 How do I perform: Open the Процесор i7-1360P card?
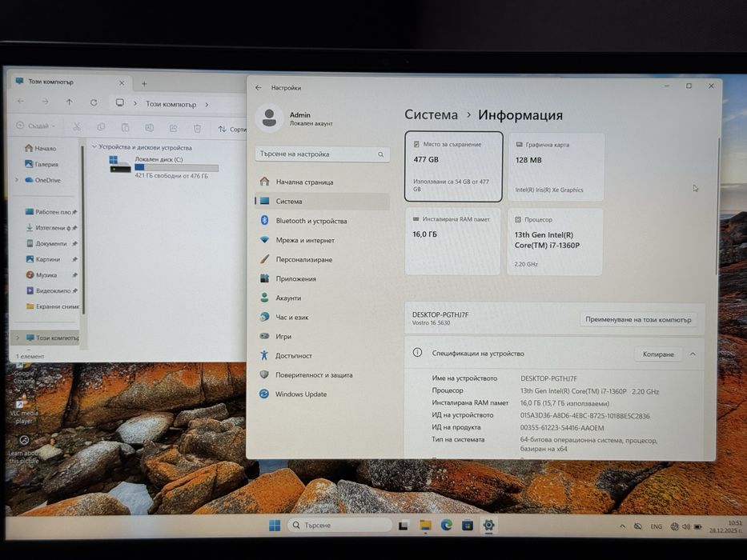[555, 242]
